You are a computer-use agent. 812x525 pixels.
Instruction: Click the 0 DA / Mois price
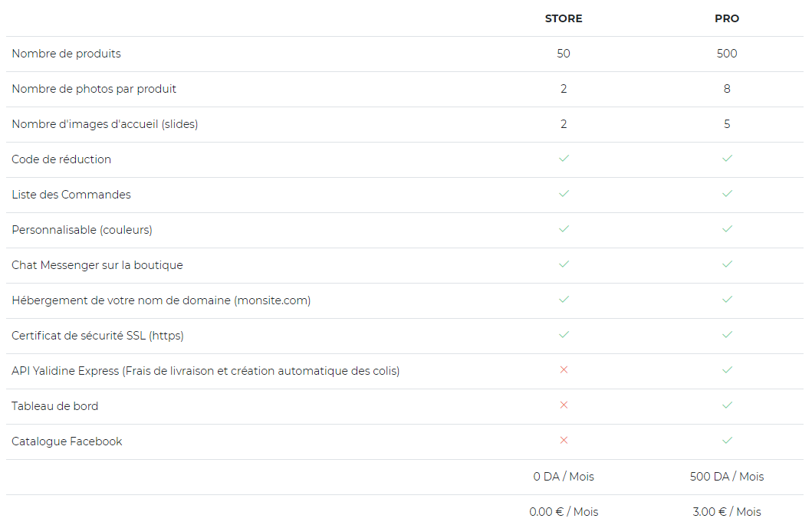(564, 477)
